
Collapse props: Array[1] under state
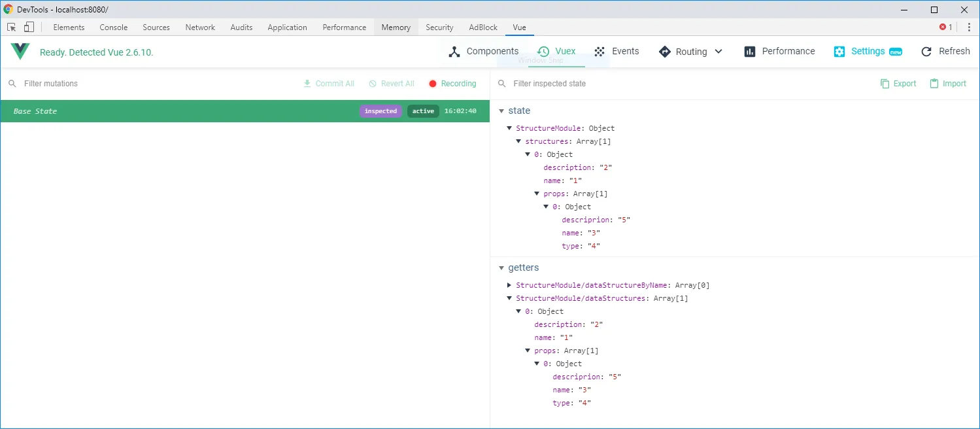point(537,194)
